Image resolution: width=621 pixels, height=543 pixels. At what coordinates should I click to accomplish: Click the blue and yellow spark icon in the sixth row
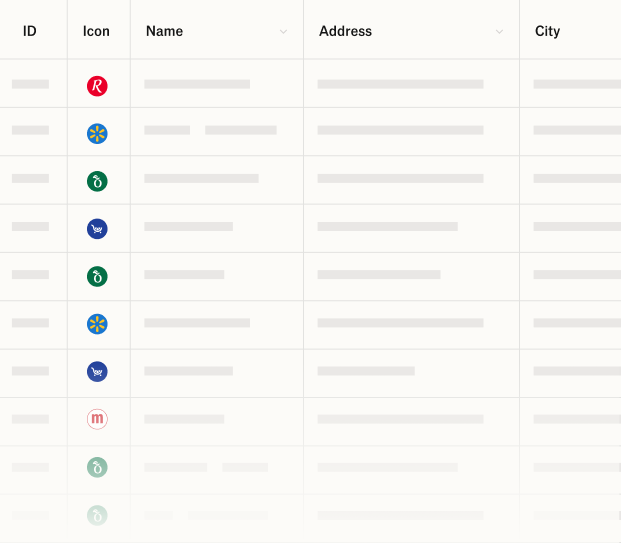(x=97, y=324)
